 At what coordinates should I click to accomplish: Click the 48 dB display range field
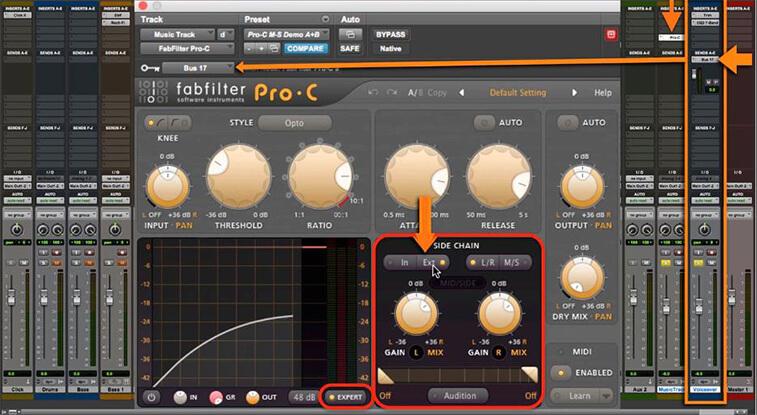pos(304,396)
